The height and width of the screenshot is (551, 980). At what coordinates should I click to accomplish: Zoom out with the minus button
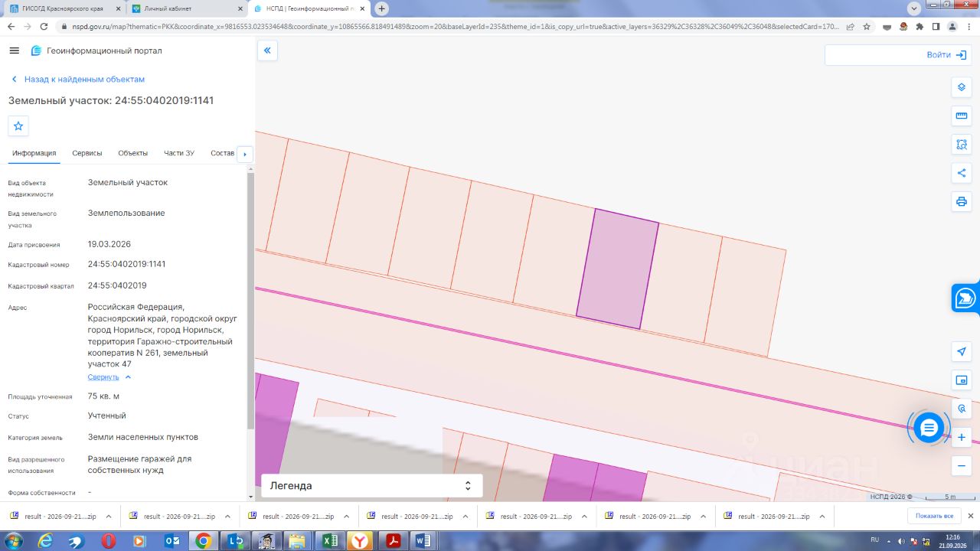click(x=962, y=465)
